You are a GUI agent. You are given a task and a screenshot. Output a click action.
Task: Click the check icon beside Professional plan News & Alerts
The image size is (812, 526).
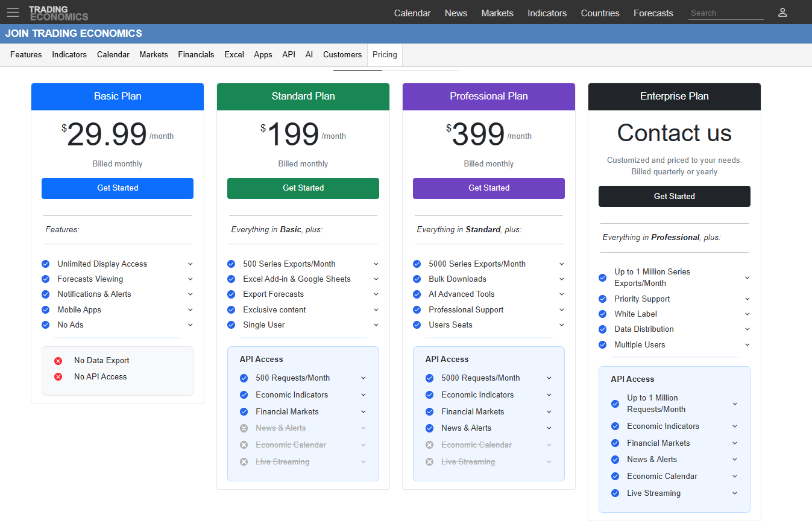429,428
